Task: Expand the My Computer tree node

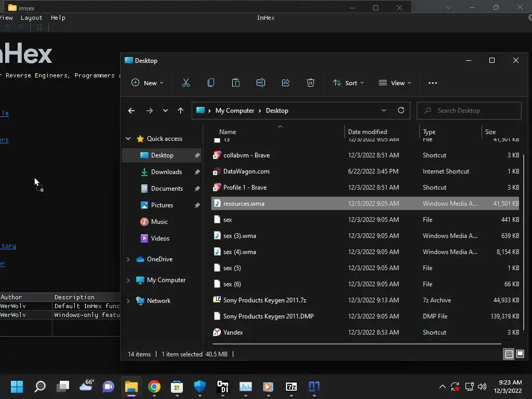Action: tap(128, 280)
